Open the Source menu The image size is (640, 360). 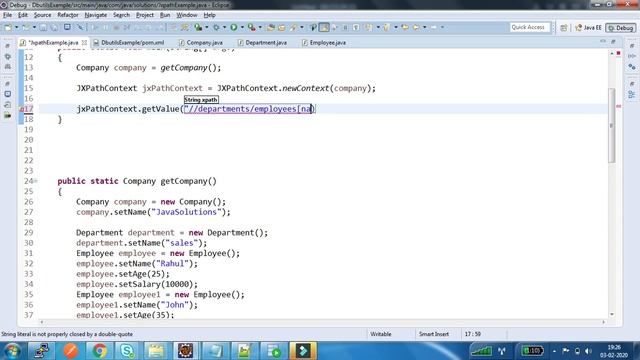[42, 15]
